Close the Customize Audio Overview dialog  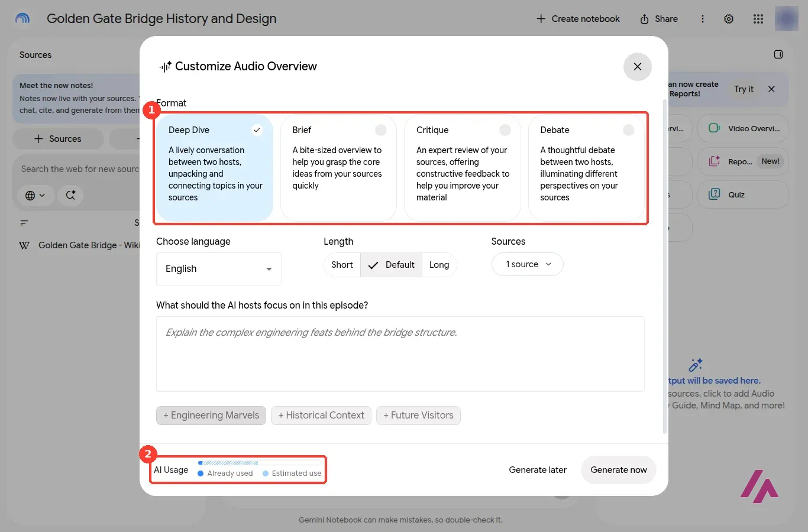638,67
